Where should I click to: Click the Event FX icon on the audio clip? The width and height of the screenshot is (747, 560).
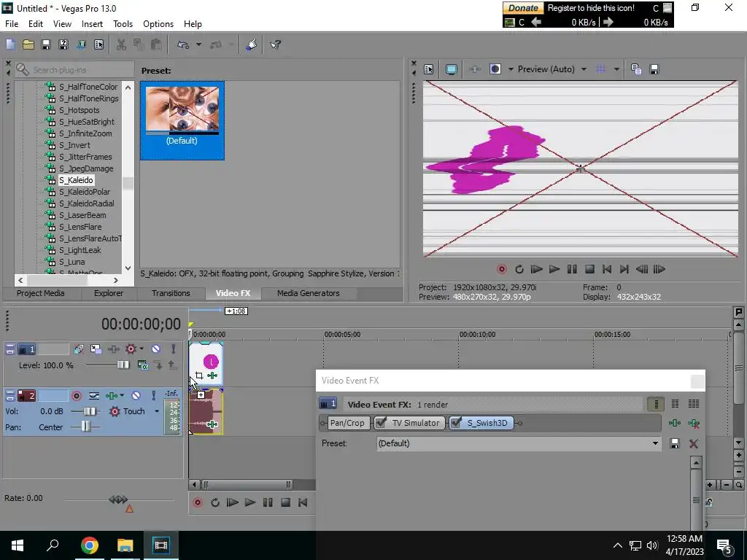(212, 424)
